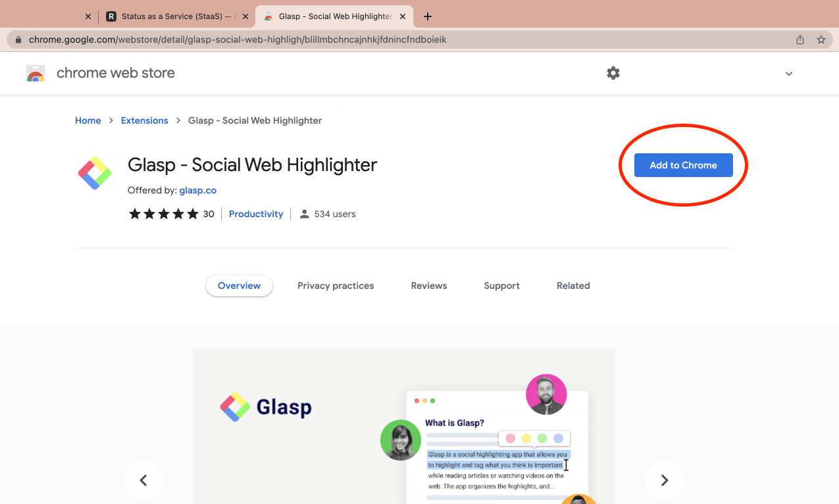Screen dimensions: 839x504
Task: Click the share page icon
Action: coord(800,39)
